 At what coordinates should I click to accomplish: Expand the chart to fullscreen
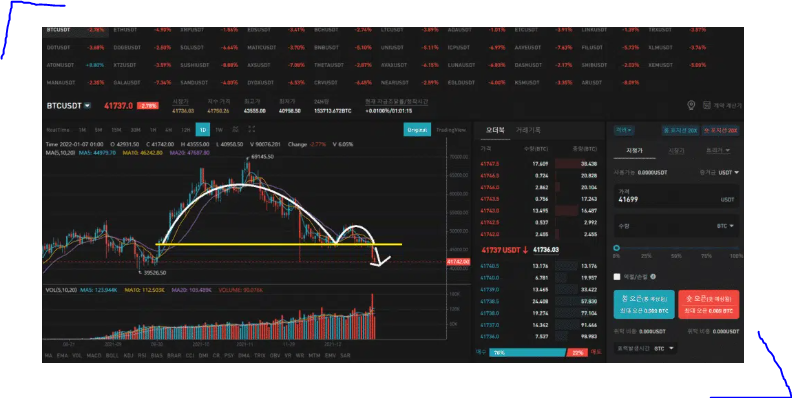tap(252, 130)
